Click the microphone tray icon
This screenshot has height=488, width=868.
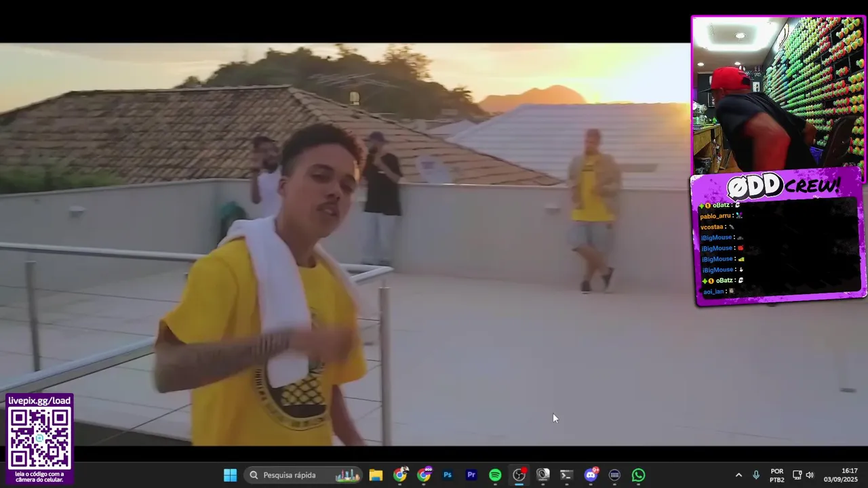click(x=756, y=475)
